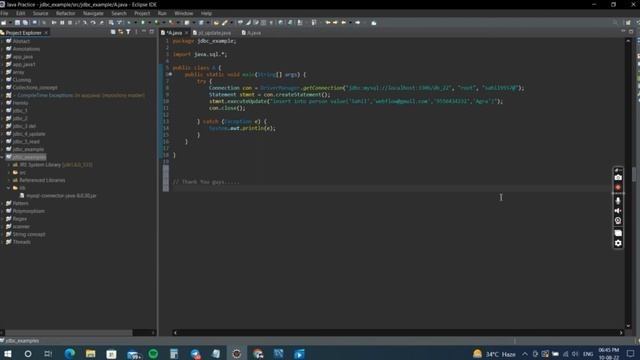The width and height of the screenshot is (640, 360).
Task: Toggle Link with Editor in Project Explorer
Action: click(x=120, y=32)
